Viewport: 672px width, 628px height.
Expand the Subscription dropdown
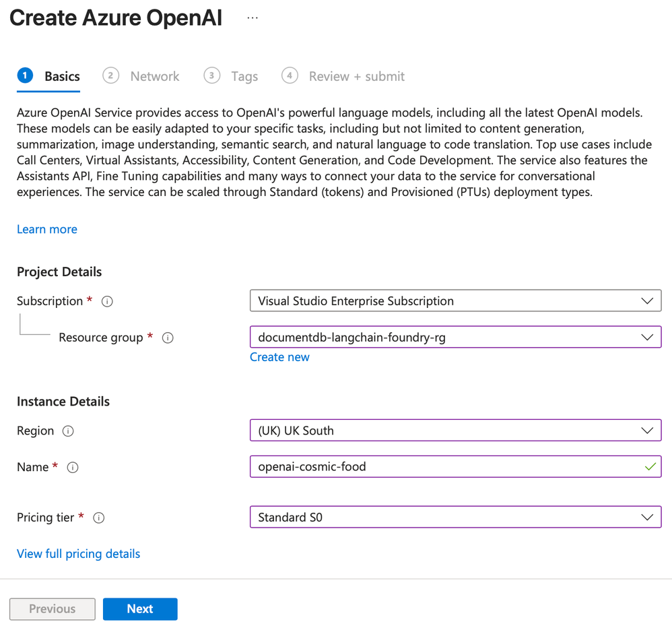click(x=455, y=301)
